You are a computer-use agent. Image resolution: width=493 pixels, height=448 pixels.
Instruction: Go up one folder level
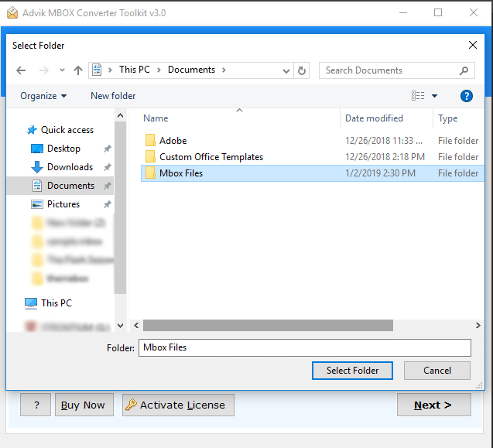[78, 70]
